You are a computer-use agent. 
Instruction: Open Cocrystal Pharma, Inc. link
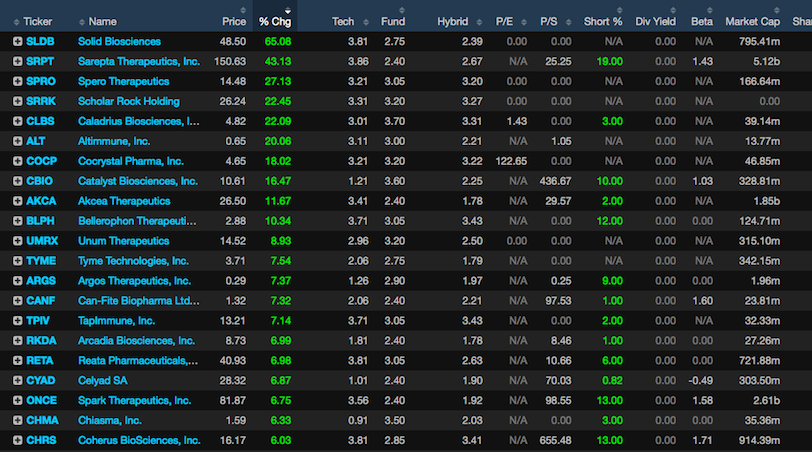130,161
